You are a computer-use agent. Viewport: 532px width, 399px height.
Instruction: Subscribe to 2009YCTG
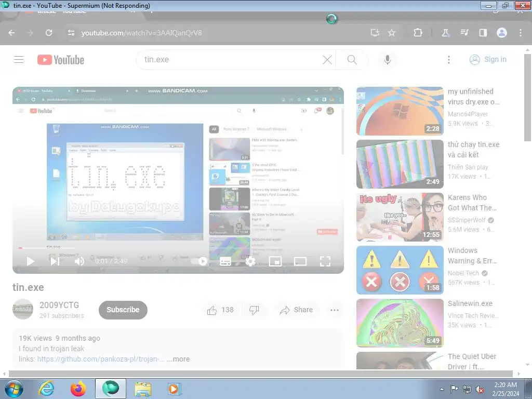(123, 310)
